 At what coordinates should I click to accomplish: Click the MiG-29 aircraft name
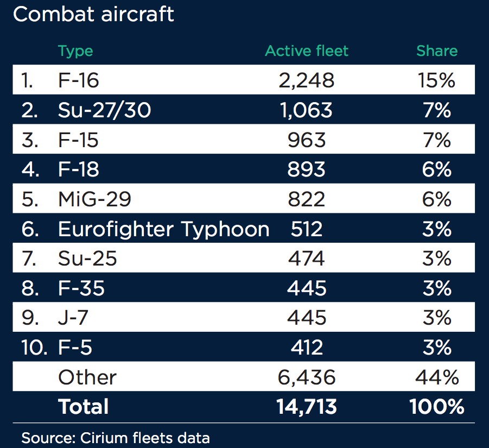(94, 200)
